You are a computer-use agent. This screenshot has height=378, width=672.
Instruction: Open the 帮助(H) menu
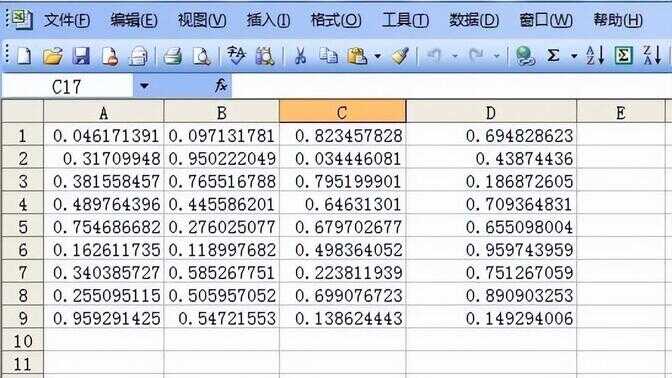[x=618, y=20]
